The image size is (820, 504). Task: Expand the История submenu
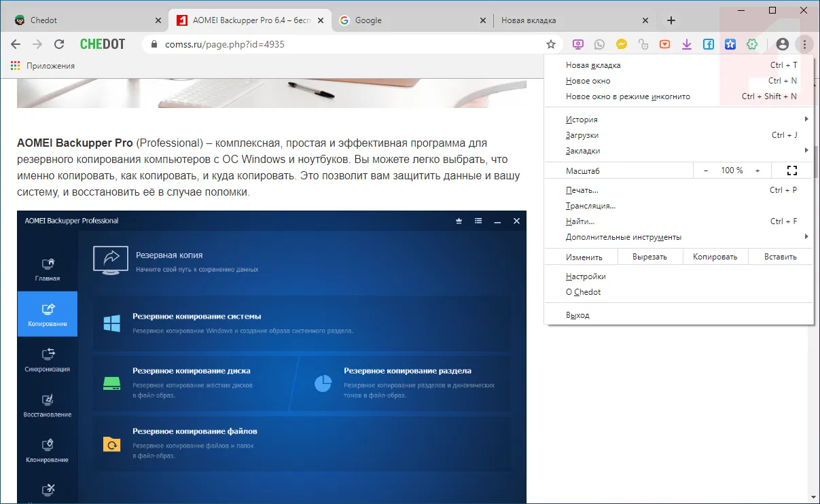click(679, 120)
